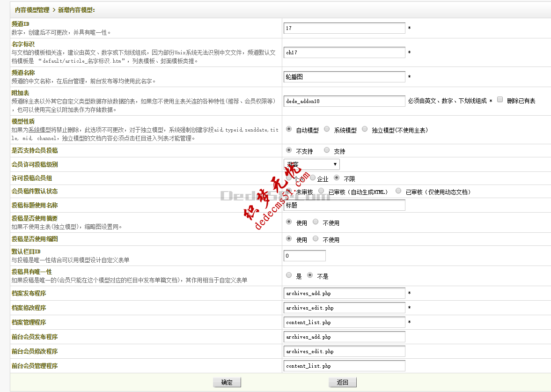Open the 会员许可投稿级别 dropdown

click(x=312, y=164)
